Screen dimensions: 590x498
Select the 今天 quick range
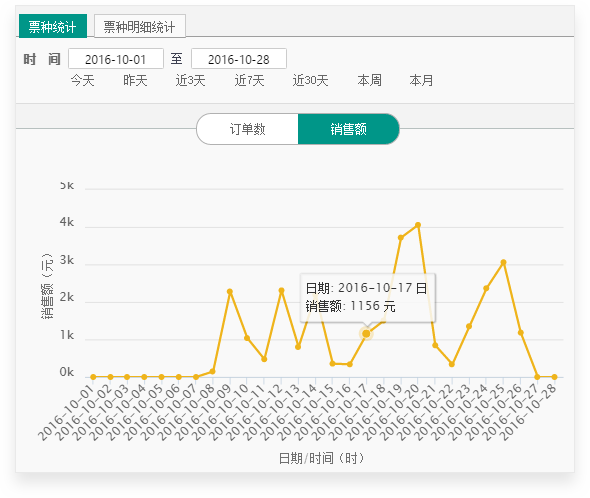coord(82,80)
